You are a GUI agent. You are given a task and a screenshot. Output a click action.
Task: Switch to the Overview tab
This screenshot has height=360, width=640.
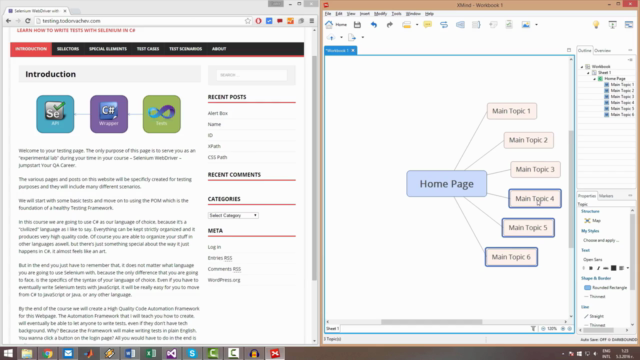click(x=602, y=51)
